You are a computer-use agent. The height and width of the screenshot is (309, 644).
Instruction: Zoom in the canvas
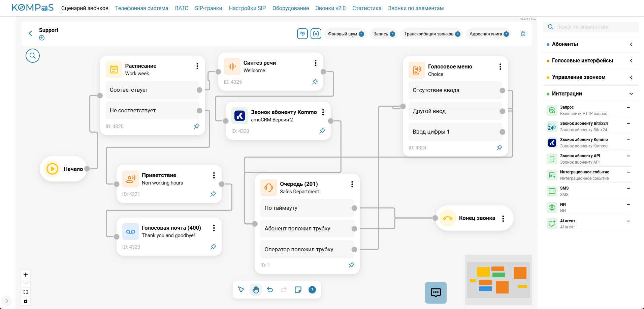(26, 275)
